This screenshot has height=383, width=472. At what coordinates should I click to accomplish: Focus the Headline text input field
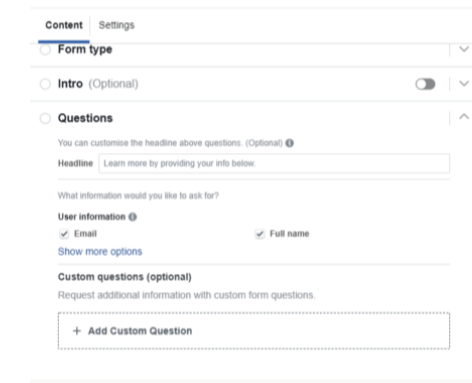(274, 163)
